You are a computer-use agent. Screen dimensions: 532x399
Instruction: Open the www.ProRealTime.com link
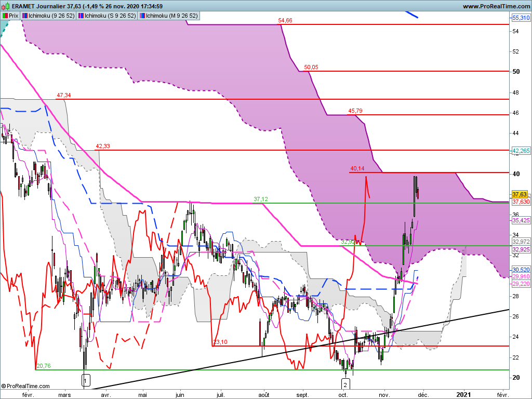click(496, 6)
